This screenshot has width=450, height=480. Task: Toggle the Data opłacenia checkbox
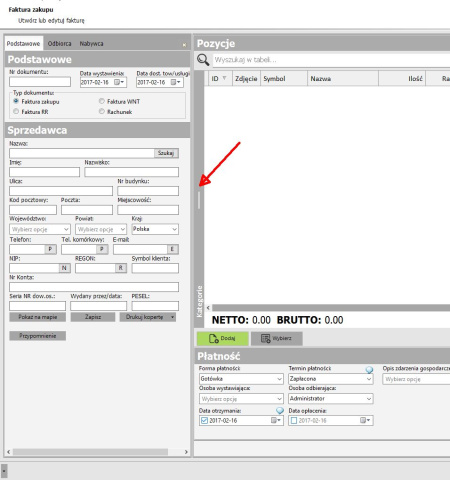tap(294, 421)
